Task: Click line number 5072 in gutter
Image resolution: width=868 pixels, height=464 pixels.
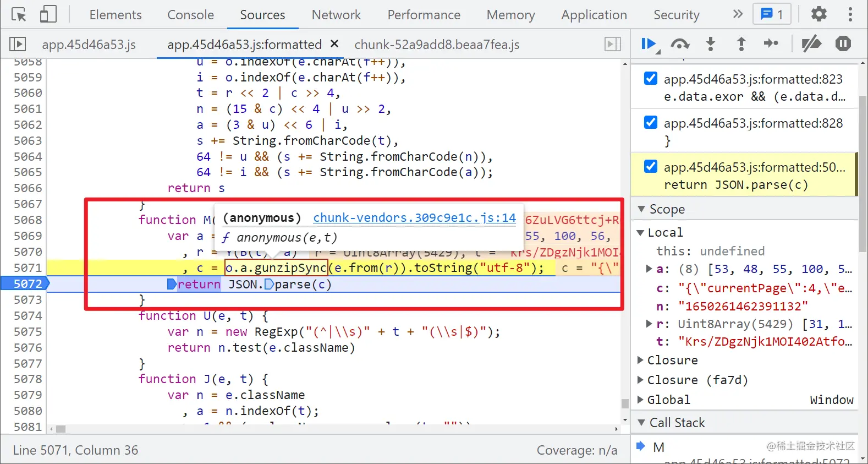Action: [x=28, y=284]
